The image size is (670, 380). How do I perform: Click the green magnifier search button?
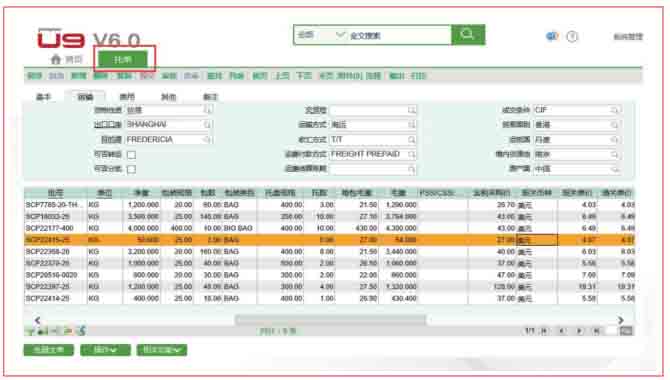click(x=468, y=35)
